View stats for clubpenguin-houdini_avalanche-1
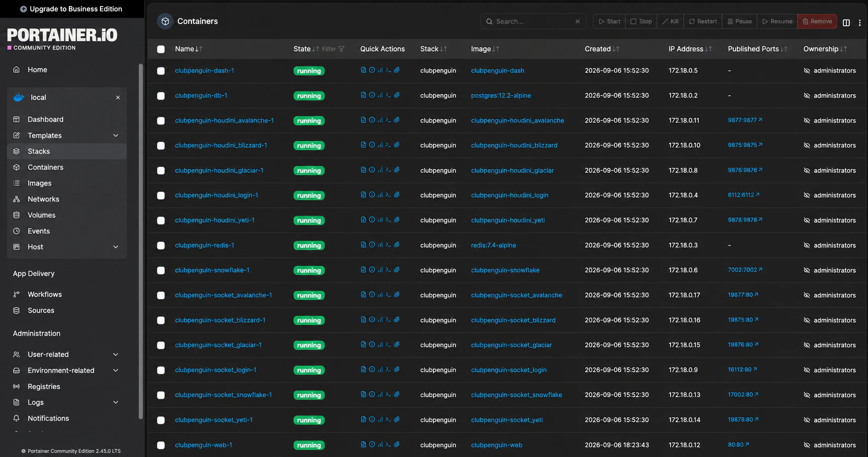The image size is (868, 457). click(x=380, y=120)
